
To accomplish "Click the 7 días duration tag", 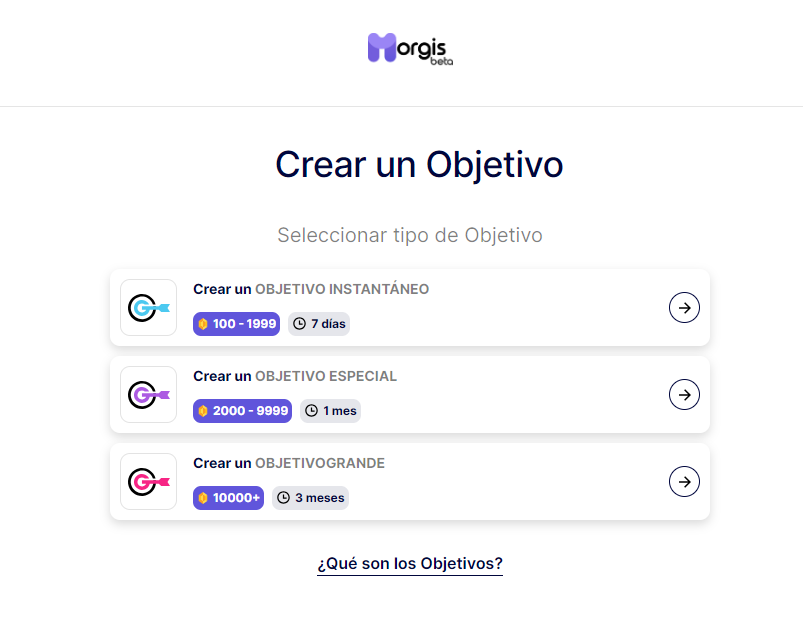I will [319, 324].
